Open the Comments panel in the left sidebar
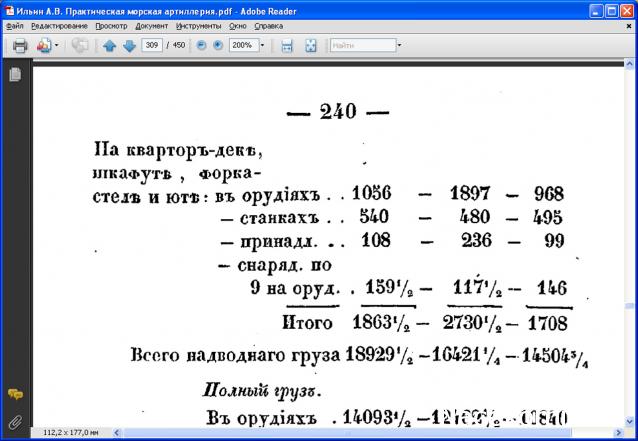 15,394
